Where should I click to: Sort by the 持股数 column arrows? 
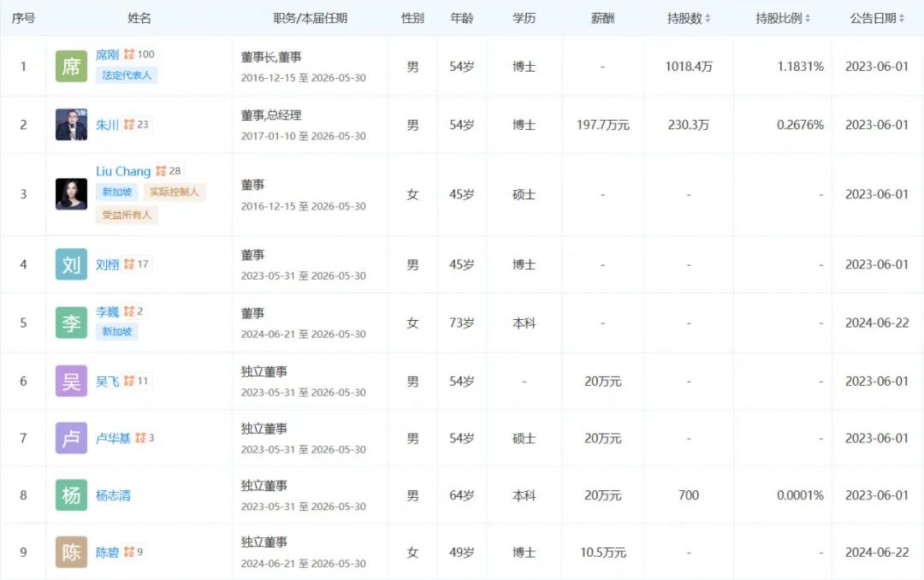coord(708,19)
